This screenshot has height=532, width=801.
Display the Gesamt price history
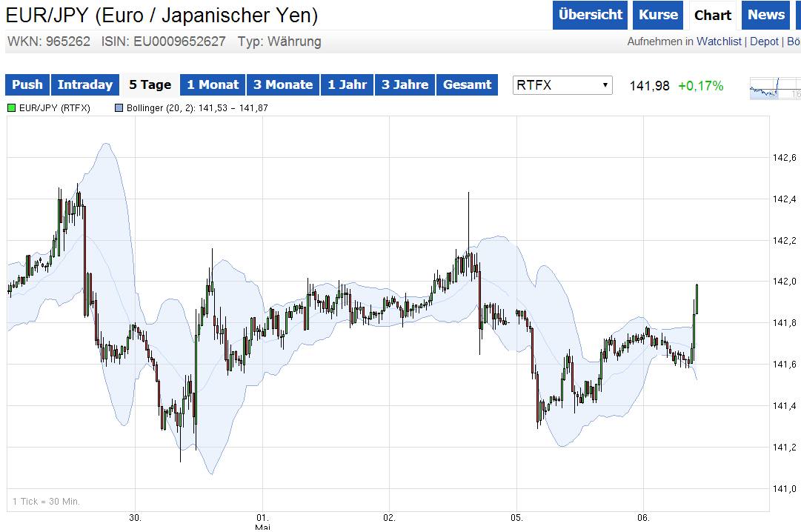[467, 84]
